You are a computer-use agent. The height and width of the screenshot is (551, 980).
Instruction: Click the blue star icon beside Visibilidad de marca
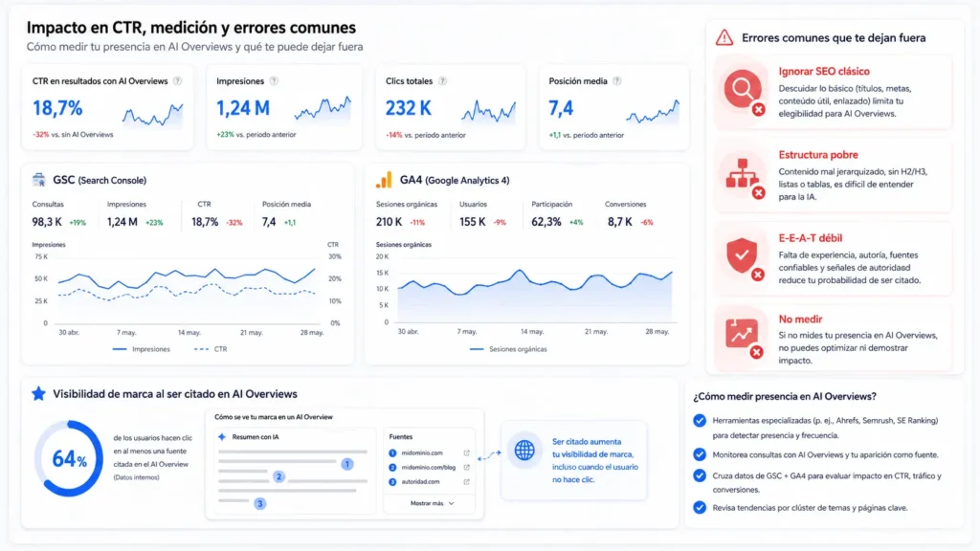click(38, 393)
